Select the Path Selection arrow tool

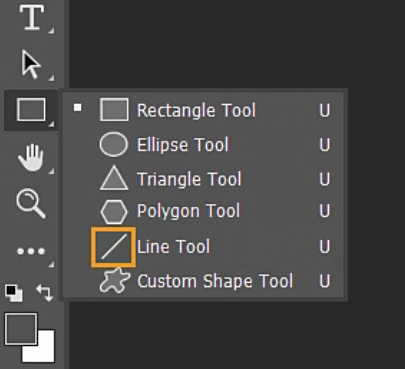tap(31, 64)
